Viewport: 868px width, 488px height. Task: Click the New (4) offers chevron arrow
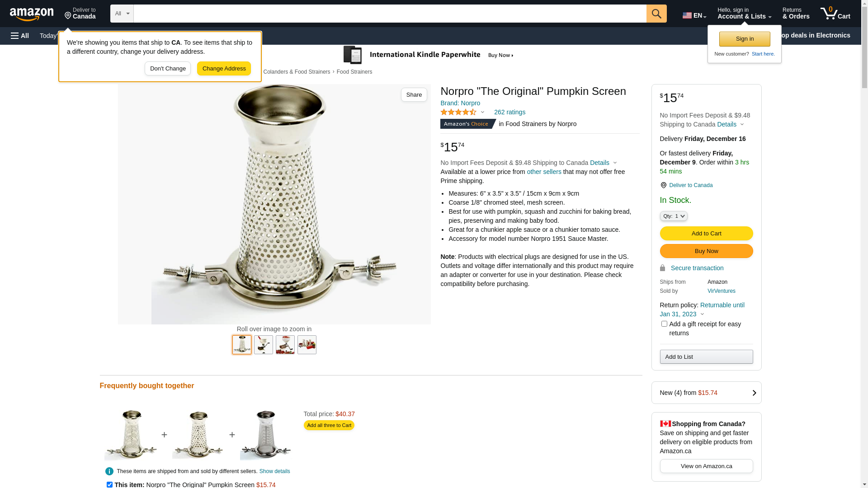pos(754,393)
